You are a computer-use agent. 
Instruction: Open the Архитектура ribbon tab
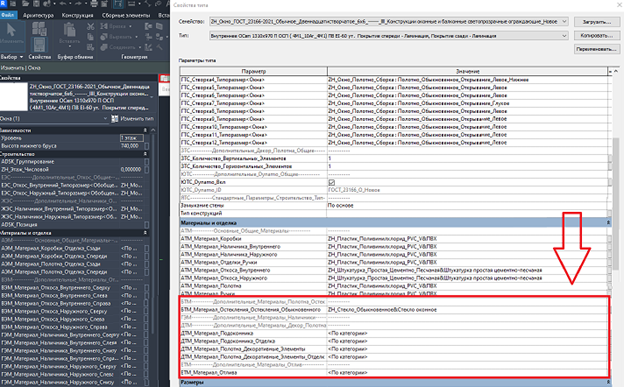coord(38,15)
